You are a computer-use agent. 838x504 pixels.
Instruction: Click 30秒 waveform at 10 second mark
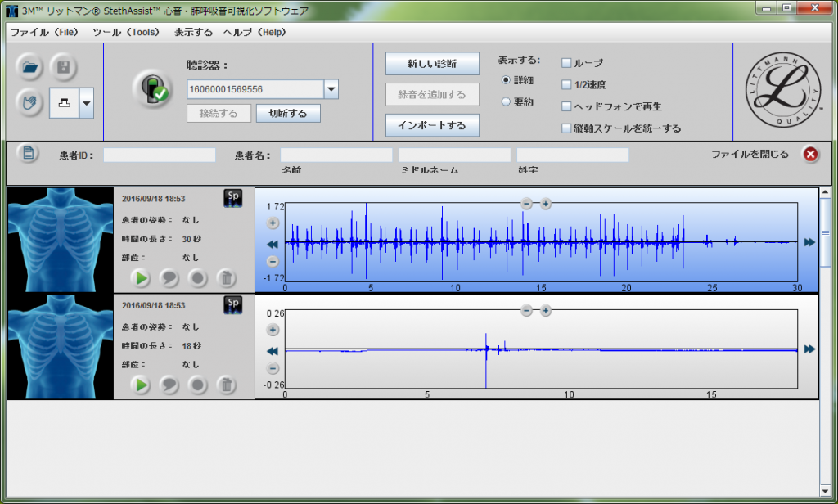pyautogui.click(x=455, y=242)
